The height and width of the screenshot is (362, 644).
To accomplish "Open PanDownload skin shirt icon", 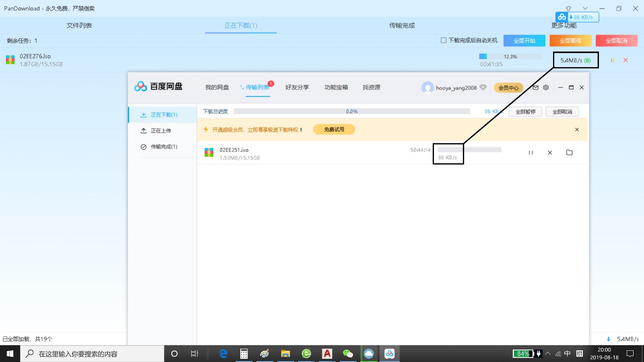I will pyautogui.click(x=568, y=8).
